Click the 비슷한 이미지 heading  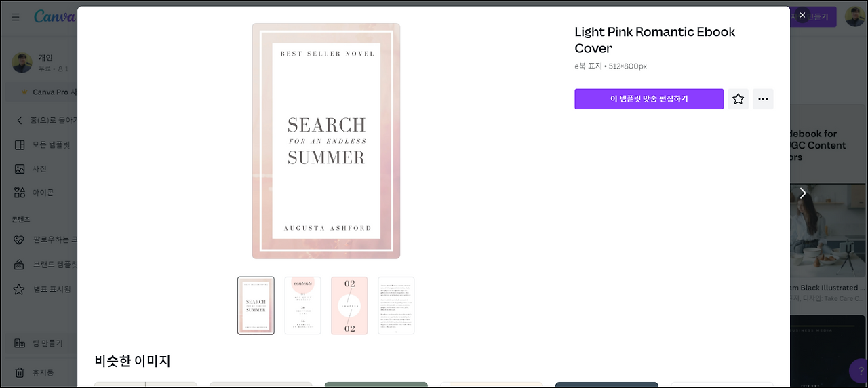point(132,361)
